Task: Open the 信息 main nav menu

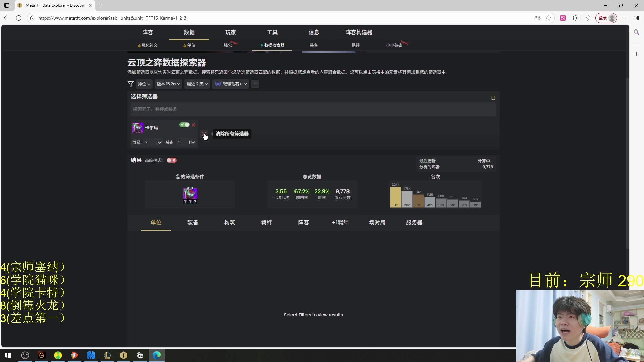Action: [314, 32]
